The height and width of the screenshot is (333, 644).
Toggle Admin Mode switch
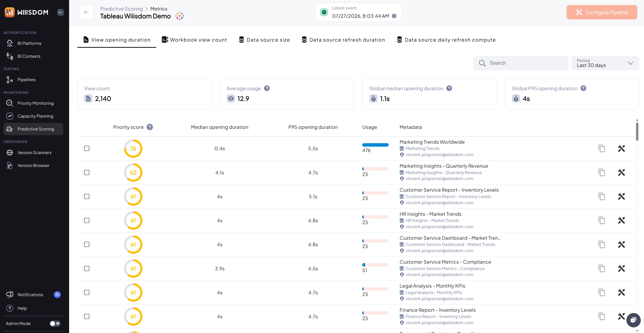coord(55,324)
